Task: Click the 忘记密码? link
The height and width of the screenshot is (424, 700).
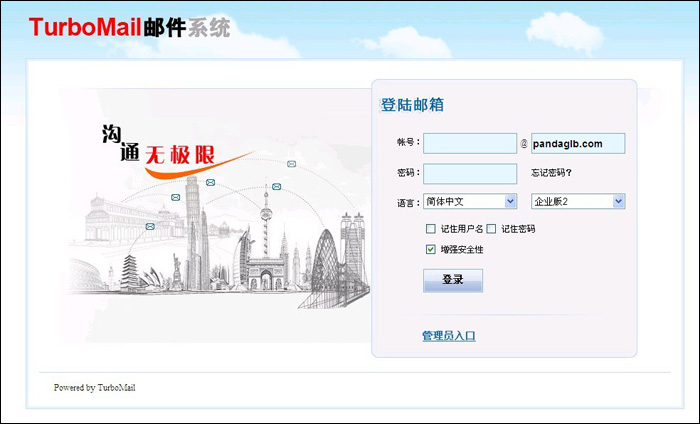Action: pos(551,173)
